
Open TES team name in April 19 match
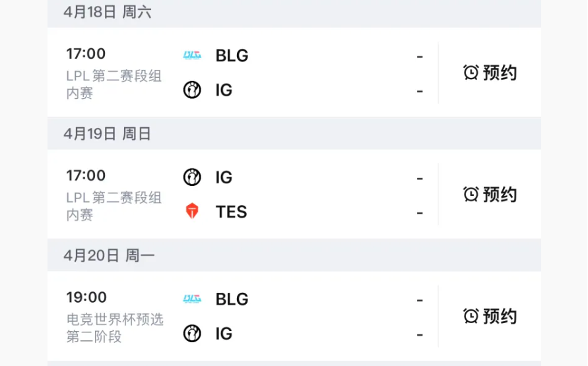click(231, 212)
